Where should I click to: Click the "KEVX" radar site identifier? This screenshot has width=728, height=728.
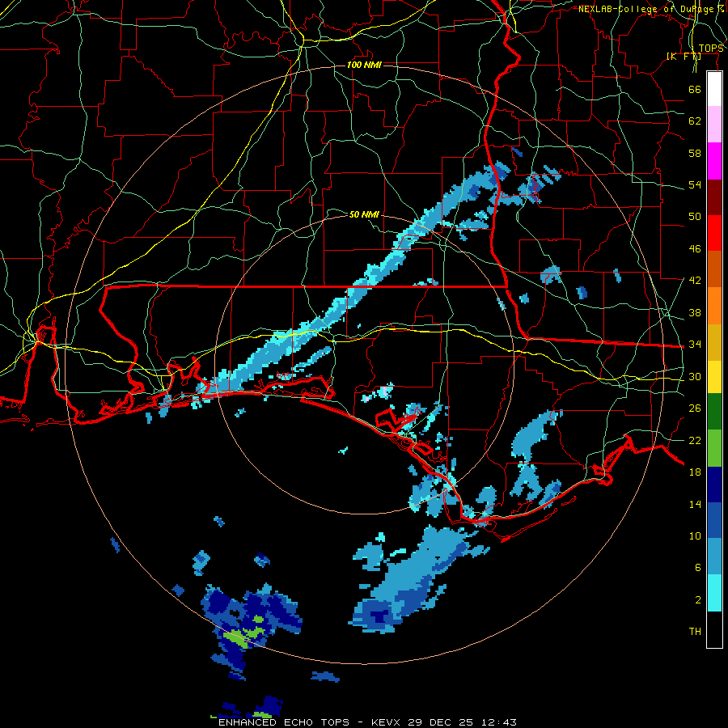[x=387, y=722]
